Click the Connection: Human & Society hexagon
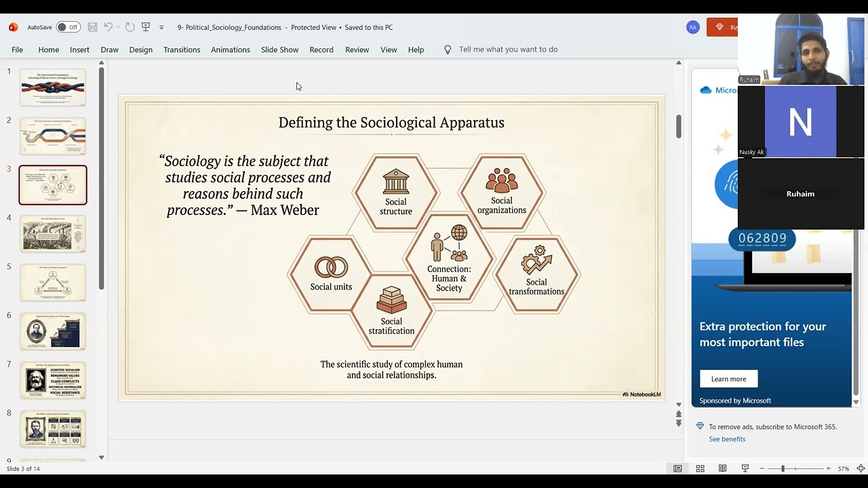868x488 pixels. 449,258
